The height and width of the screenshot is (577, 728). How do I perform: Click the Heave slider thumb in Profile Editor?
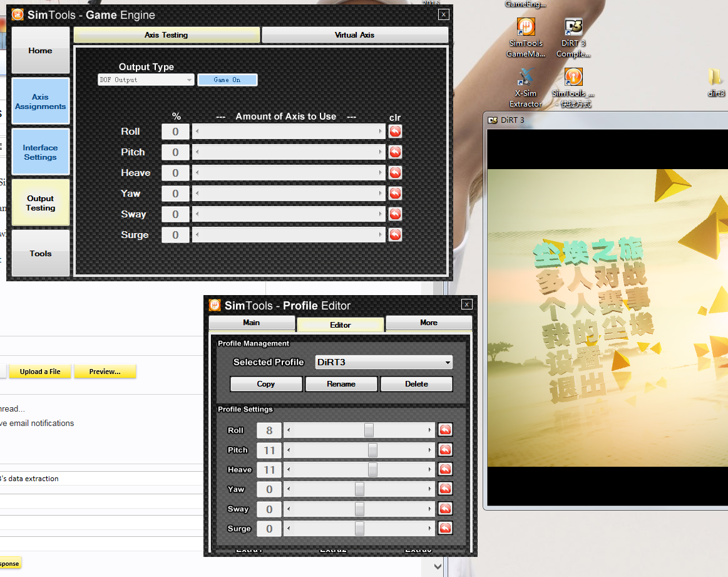point(373,470)
